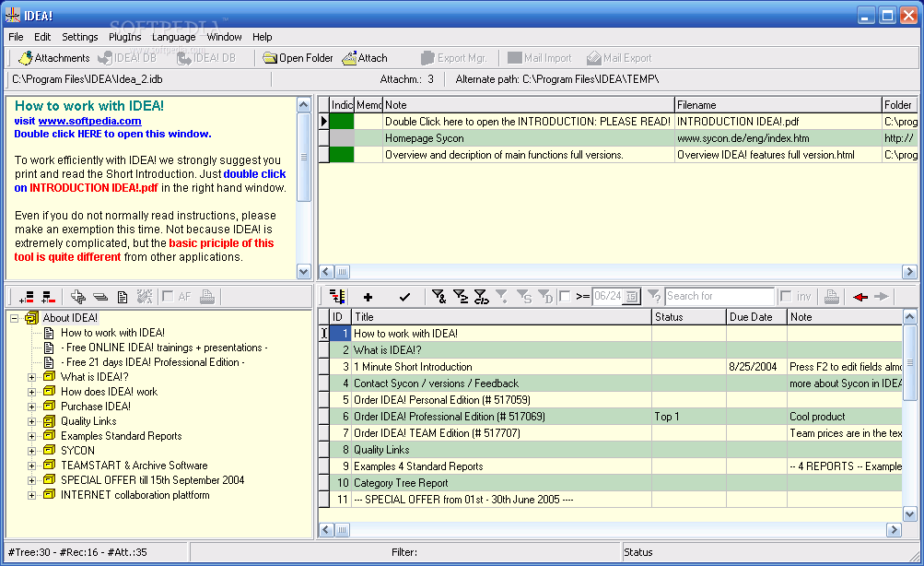This screenshot has height=566, width=924.
Task: Add child tree node with second tree toolbar icon
Action: click(48, 297)
